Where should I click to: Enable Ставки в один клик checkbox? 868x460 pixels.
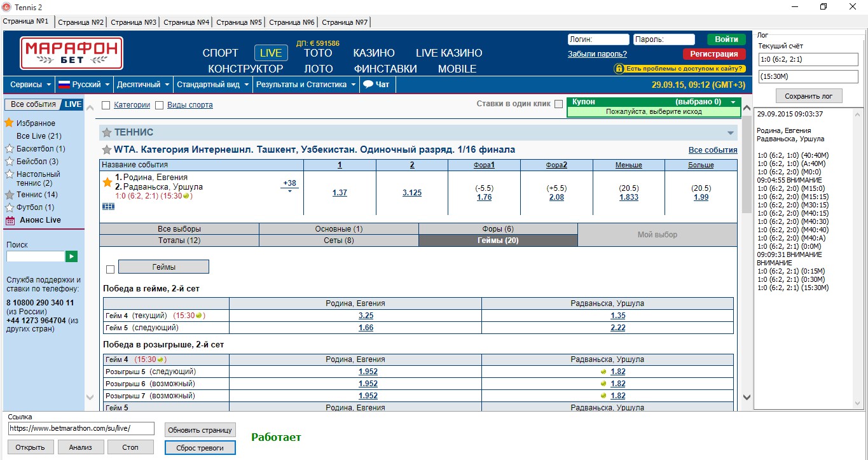pyautogui.click(x=558, y=104)
